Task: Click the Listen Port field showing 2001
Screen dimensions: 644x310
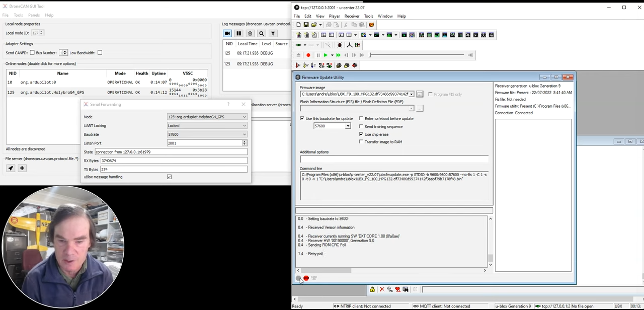Action: (x=204, y=143)
